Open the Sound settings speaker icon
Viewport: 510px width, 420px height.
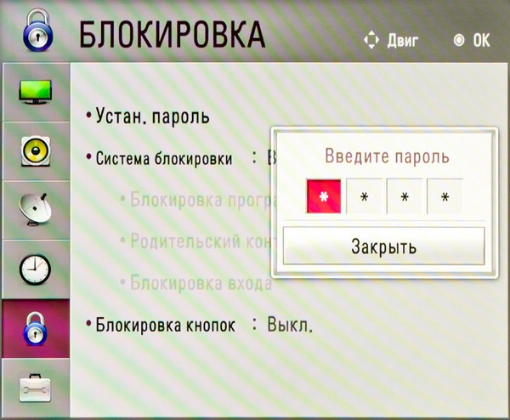(x=34, y=151)
